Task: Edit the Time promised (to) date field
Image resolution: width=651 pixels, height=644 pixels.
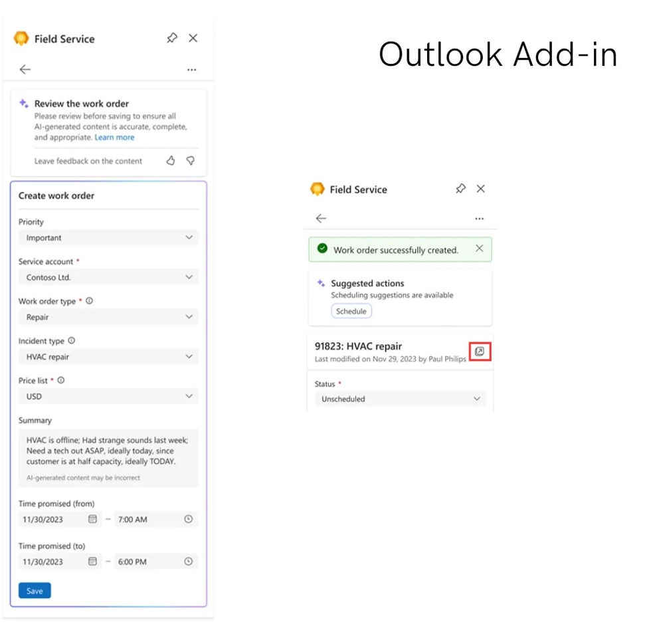Action: [60, 562]
